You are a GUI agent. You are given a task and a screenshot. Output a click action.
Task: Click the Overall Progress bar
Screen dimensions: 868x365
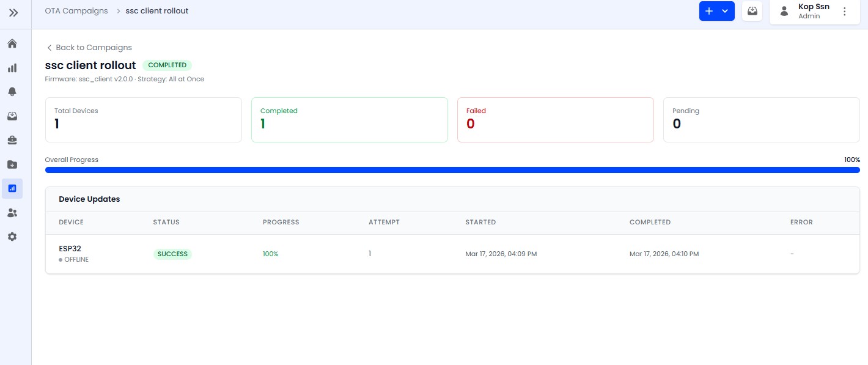[452, 170]
